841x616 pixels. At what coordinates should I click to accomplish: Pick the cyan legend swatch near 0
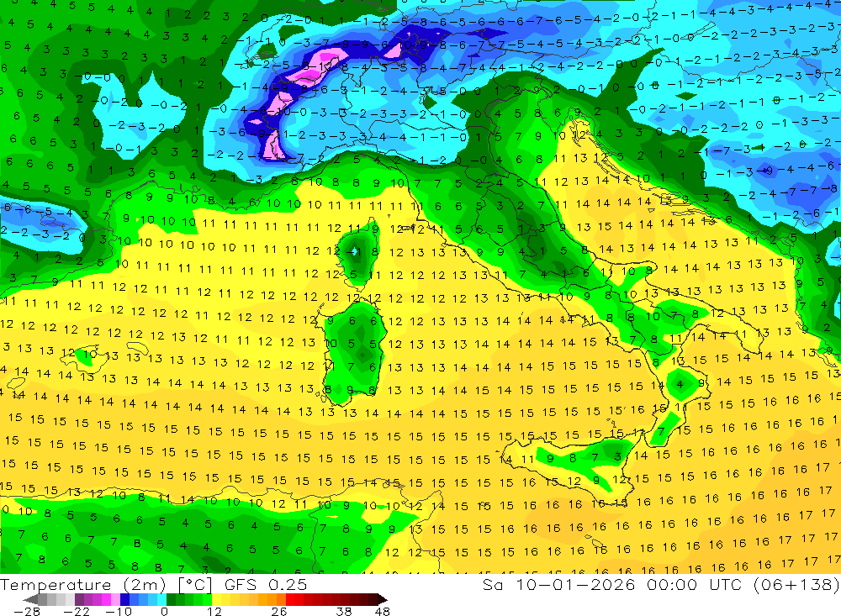click(x=161, y=599)
